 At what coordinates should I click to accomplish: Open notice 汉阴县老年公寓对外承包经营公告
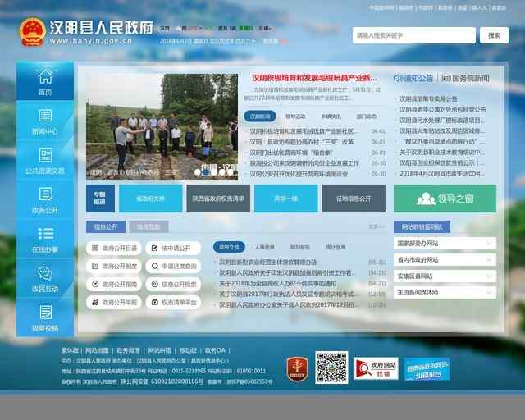point(442,109)
